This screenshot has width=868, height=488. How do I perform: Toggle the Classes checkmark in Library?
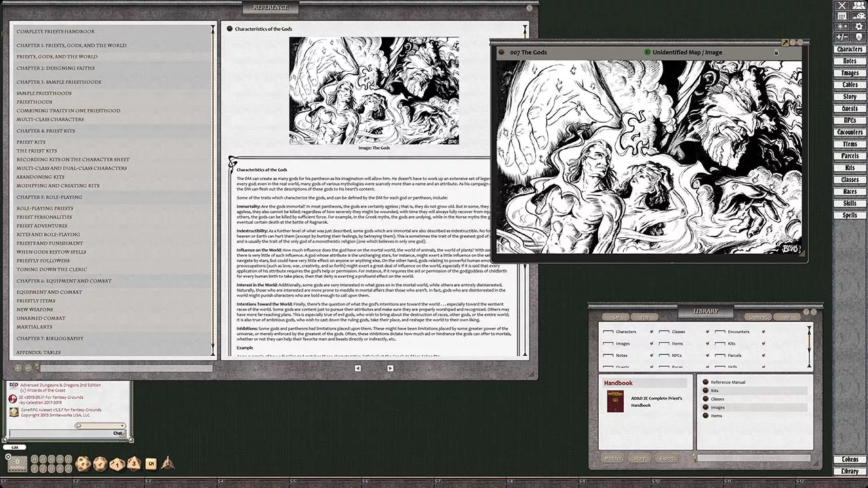pyautogui.click(x=707, y=331)
